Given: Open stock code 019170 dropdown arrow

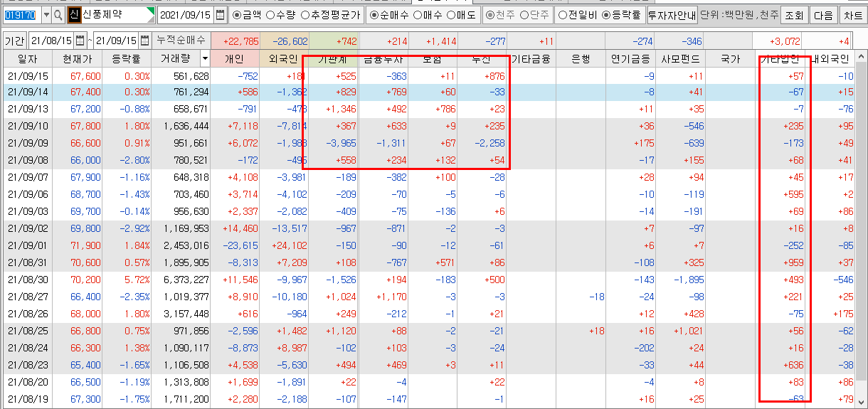Looking at the screenshot, I should point(46,14).
